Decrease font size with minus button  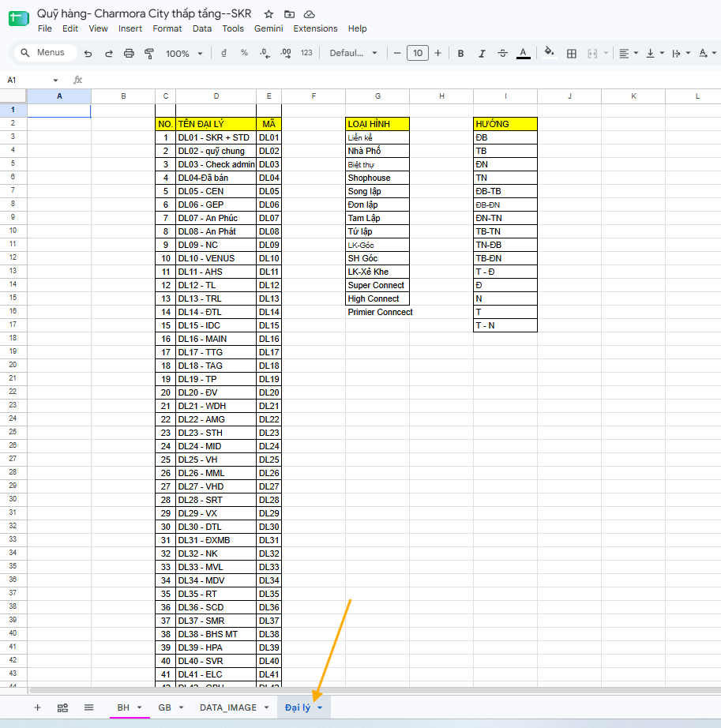click(397, 54)
